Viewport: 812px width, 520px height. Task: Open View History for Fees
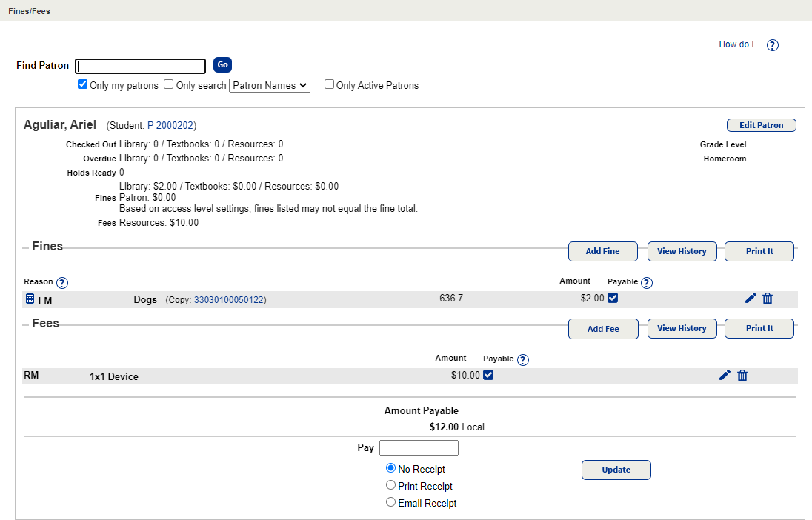click(x=682, y=328)
